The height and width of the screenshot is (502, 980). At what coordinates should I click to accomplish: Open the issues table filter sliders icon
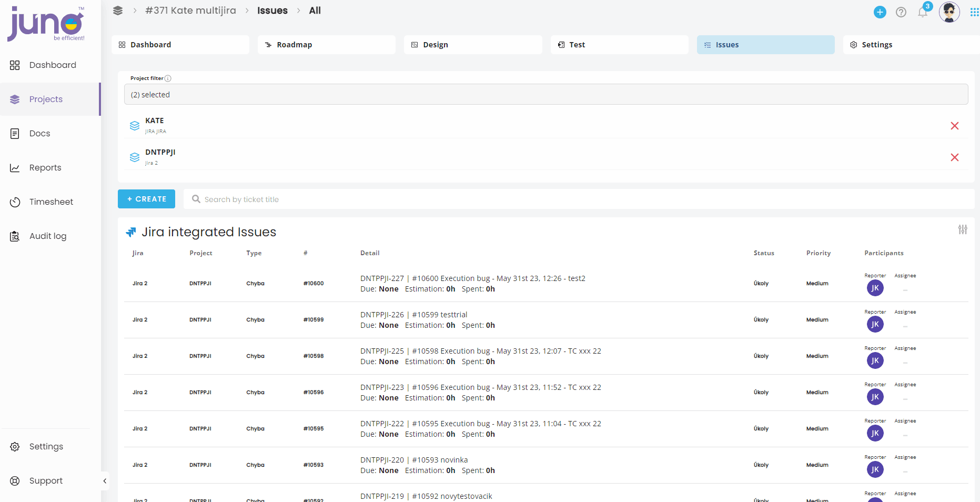point(963,229)
